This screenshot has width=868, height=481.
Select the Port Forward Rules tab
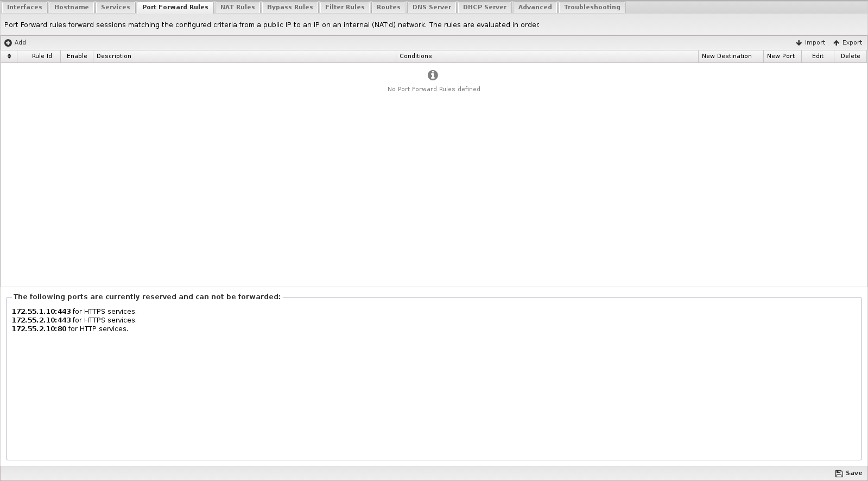click(175, 7)
